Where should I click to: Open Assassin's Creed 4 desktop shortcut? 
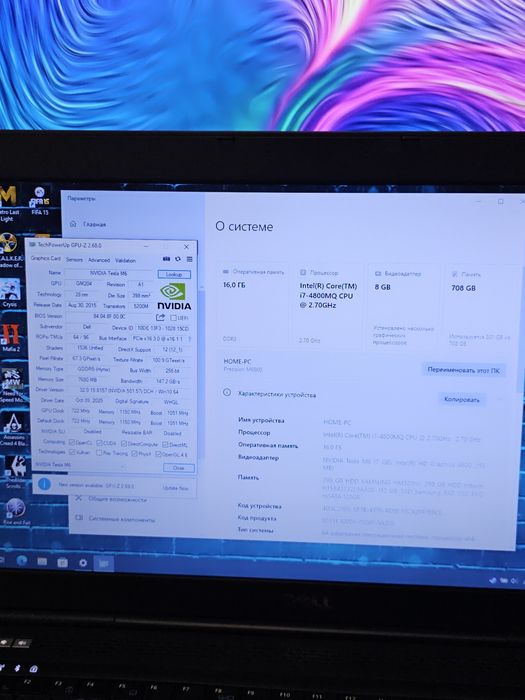pos(13,429)
